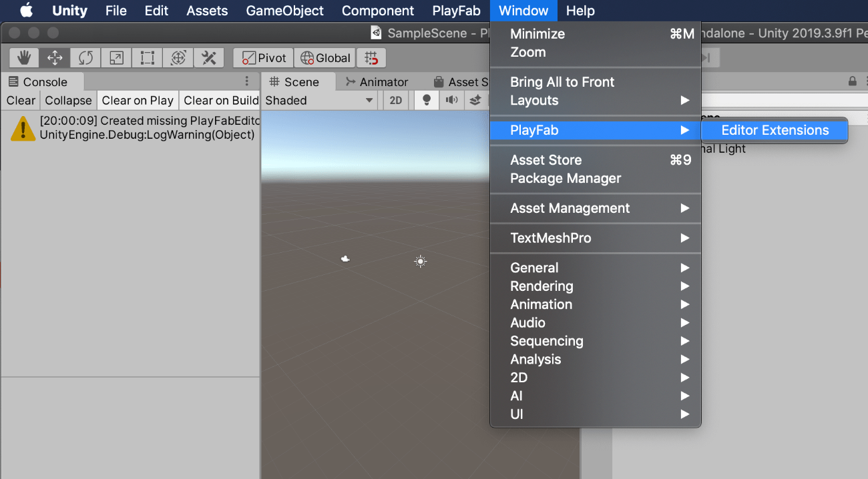
Task: Open the Edit menu
Action: coord(156,11)
